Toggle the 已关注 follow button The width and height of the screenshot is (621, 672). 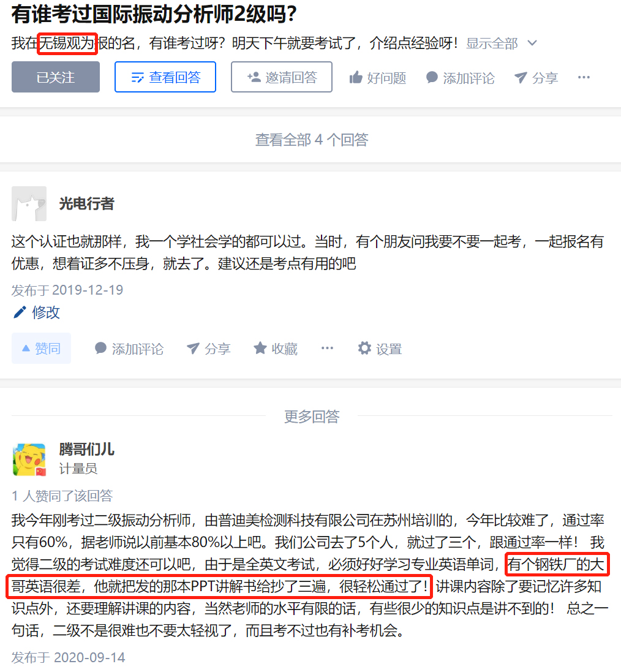(56, 77)
